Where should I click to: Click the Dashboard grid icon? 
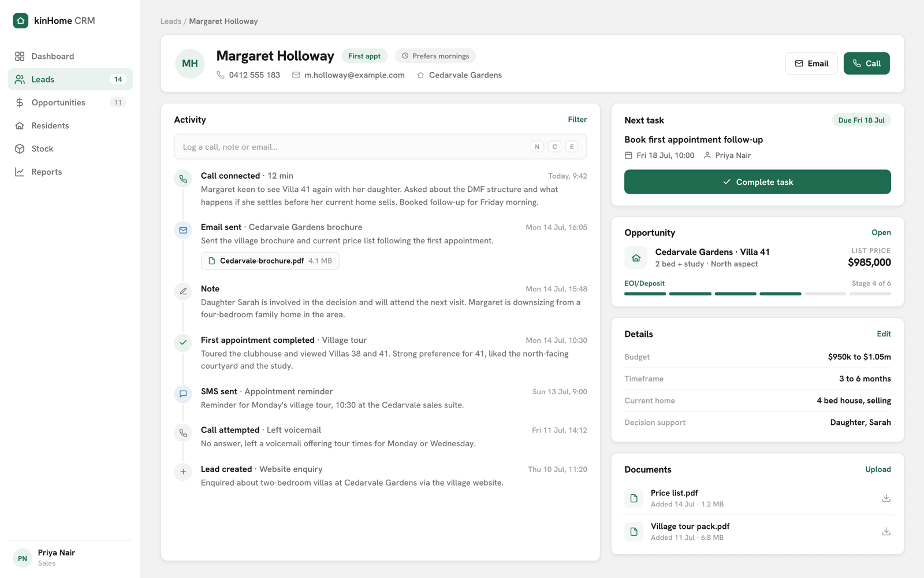[x=20, y=56]
